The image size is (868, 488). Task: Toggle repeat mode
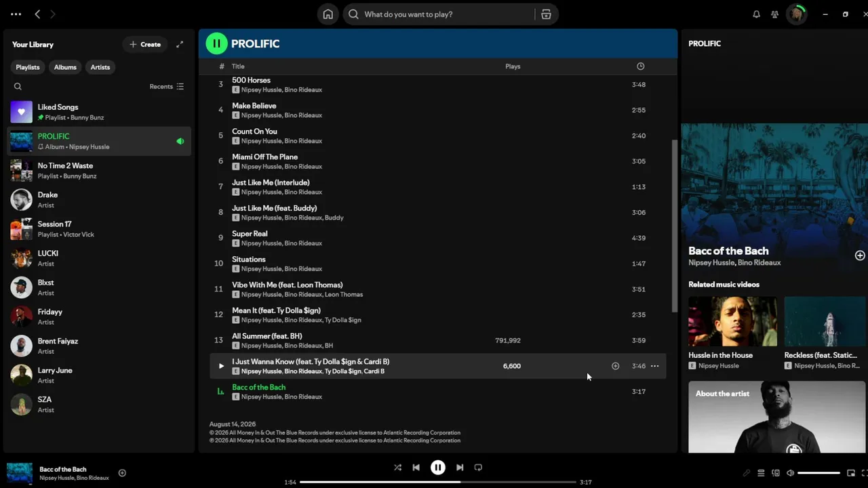coord(478,468)
